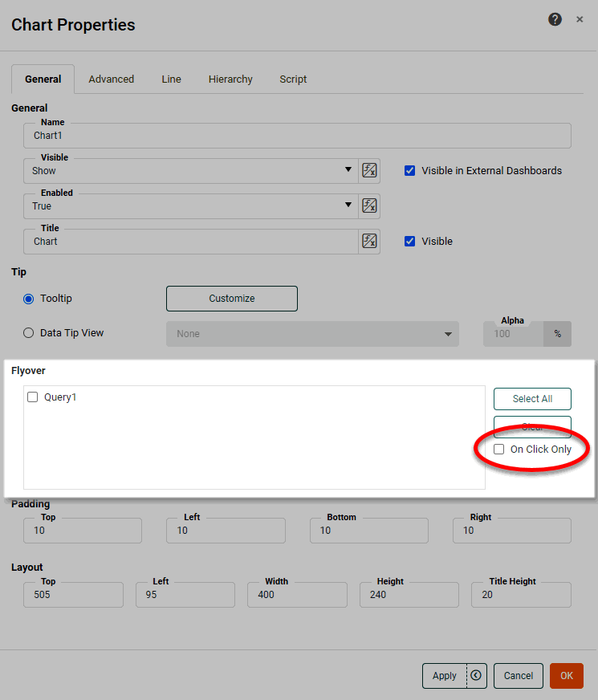Check the Query1 flyover checkbox
598x700 pixels.
tap(33, 397)
